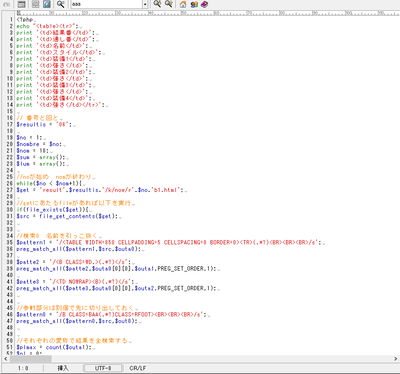Image resolution: width=400 pixels, height=374 pixels.
Task: Expand the search text dropdown arrow
Action: tap(145, 4)
